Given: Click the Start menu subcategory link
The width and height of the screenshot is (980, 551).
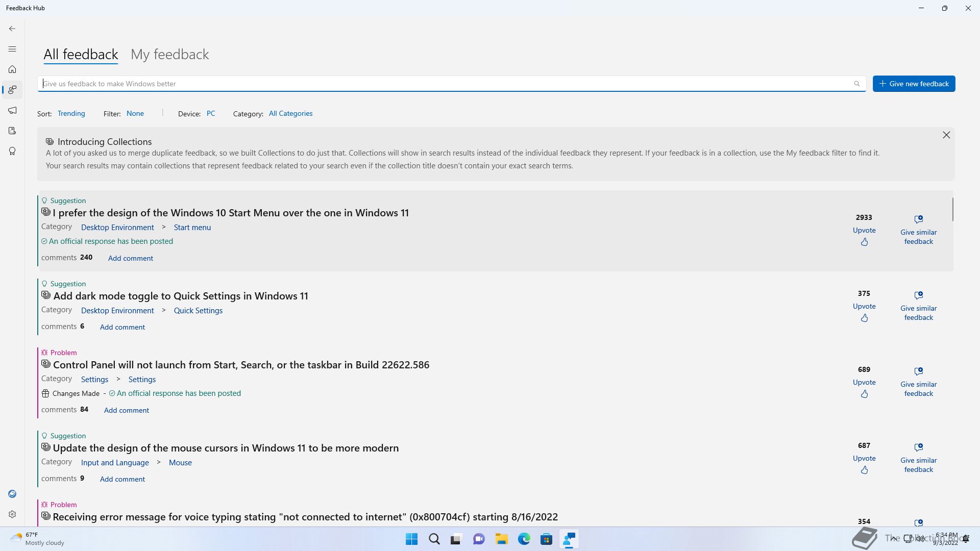Looking at the screenshot, I should [192, 227].
